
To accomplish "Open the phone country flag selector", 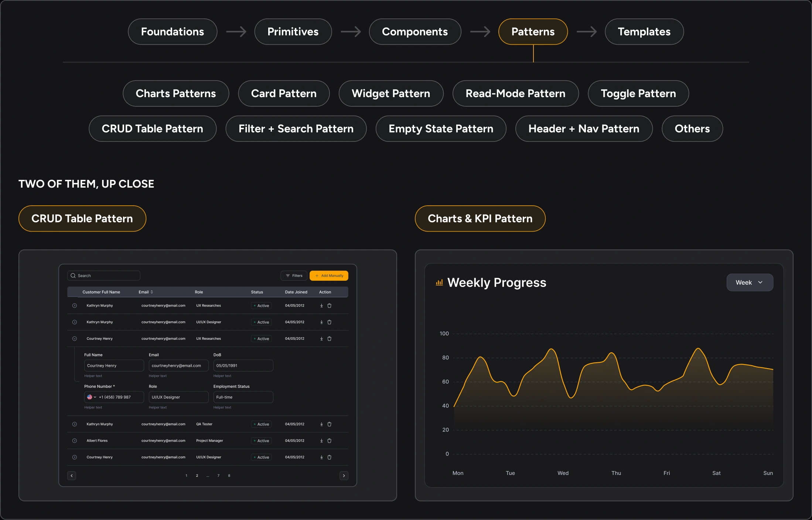I will tap(92, 397).
